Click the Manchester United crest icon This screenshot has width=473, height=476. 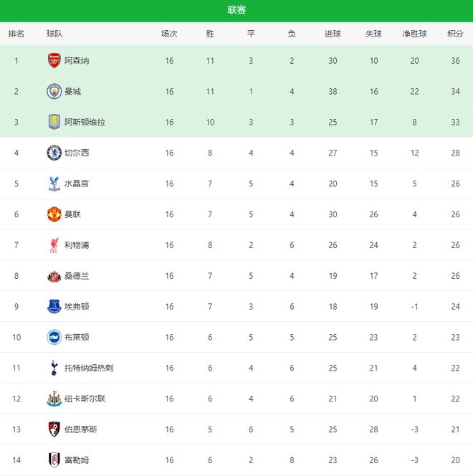coord(54,214)
